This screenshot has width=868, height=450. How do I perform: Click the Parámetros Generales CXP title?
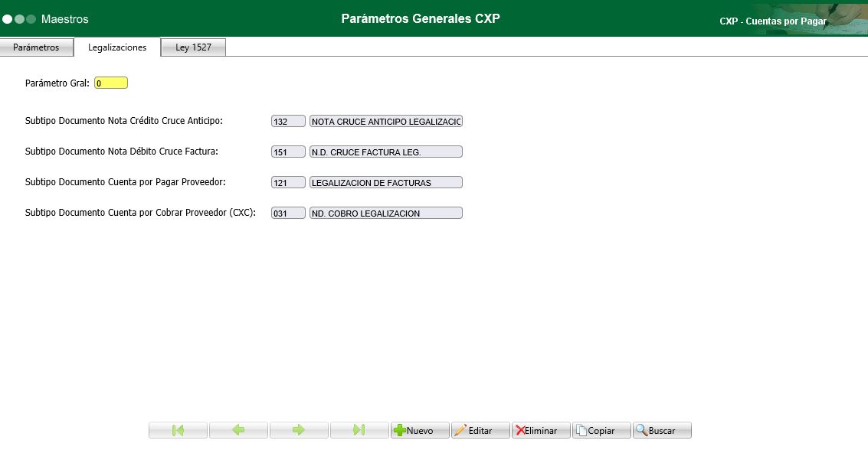421,18
